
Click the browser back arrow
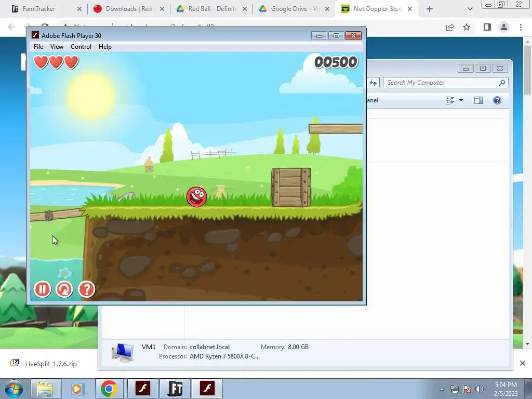pyautogui.click(x=11, y=27)
